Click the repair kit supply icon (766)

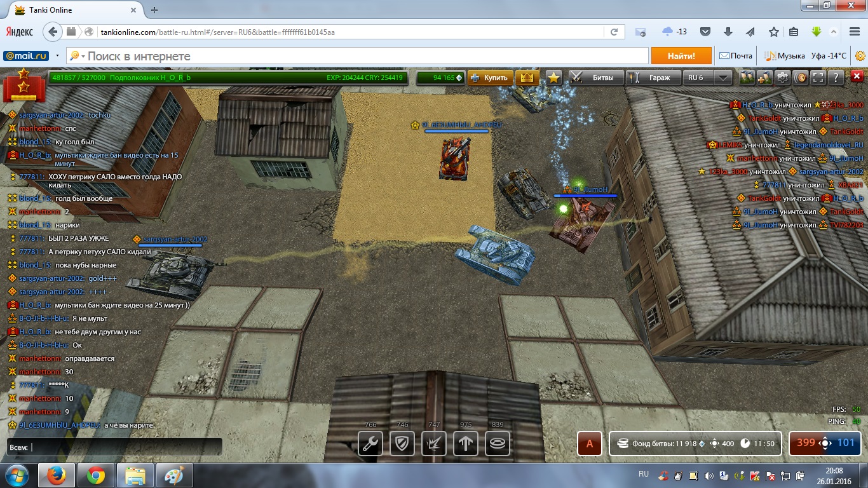pyautogui.click(x=370, y=444)
